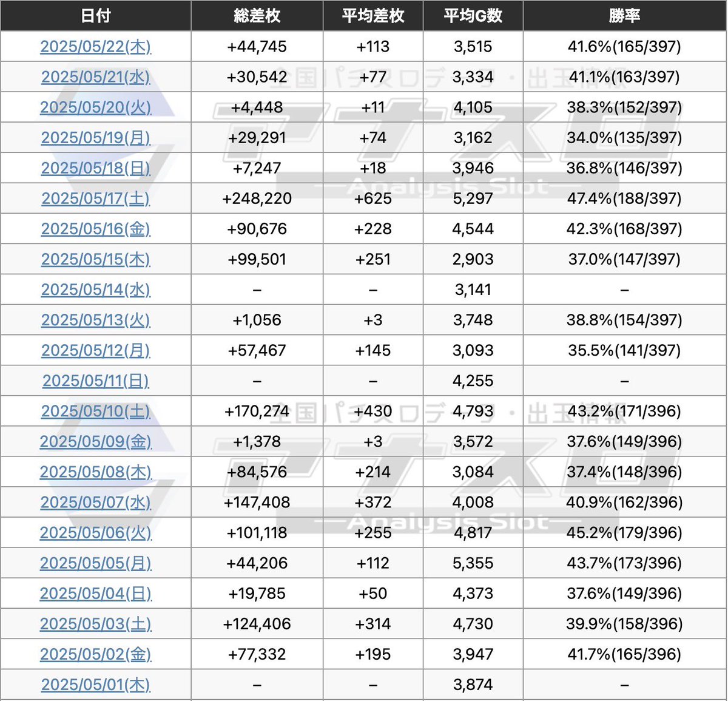This screenshot has width=728, height=701.
Task: Select the 43.2%(171/396) win rate cell
Action: 625,411
